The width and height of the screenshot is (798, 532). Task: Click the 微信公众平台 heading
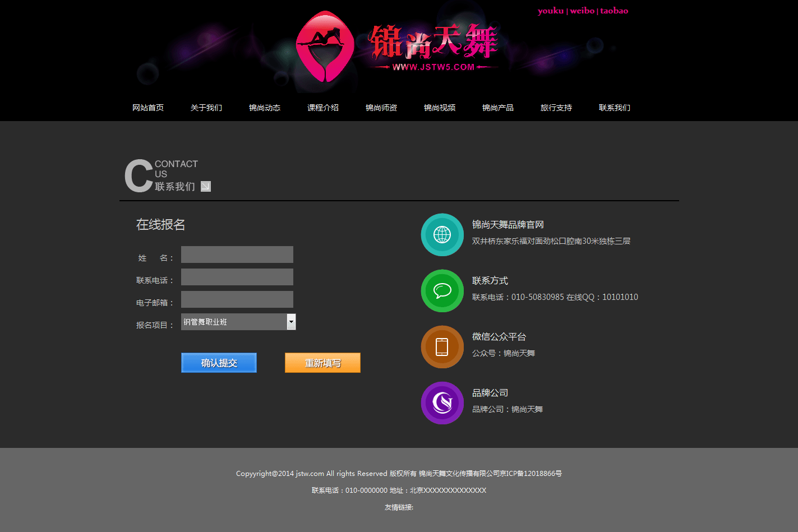point(499,337)
